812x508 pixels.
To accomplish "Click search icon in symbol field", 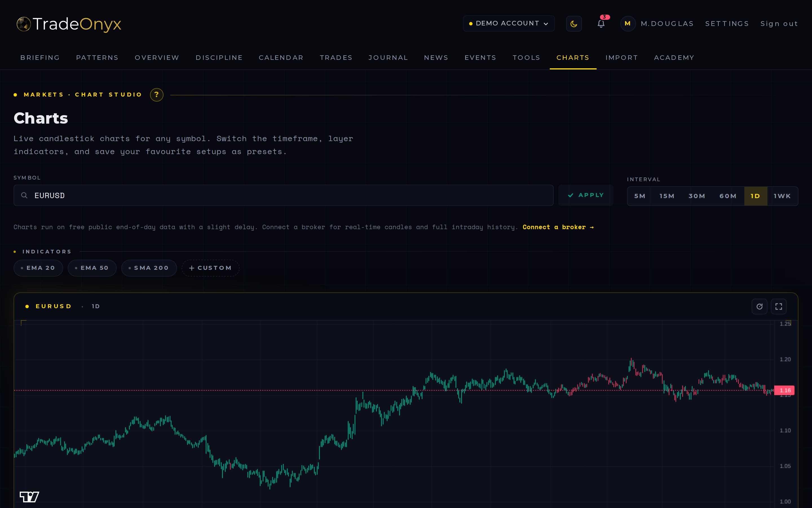I will 24,195.
